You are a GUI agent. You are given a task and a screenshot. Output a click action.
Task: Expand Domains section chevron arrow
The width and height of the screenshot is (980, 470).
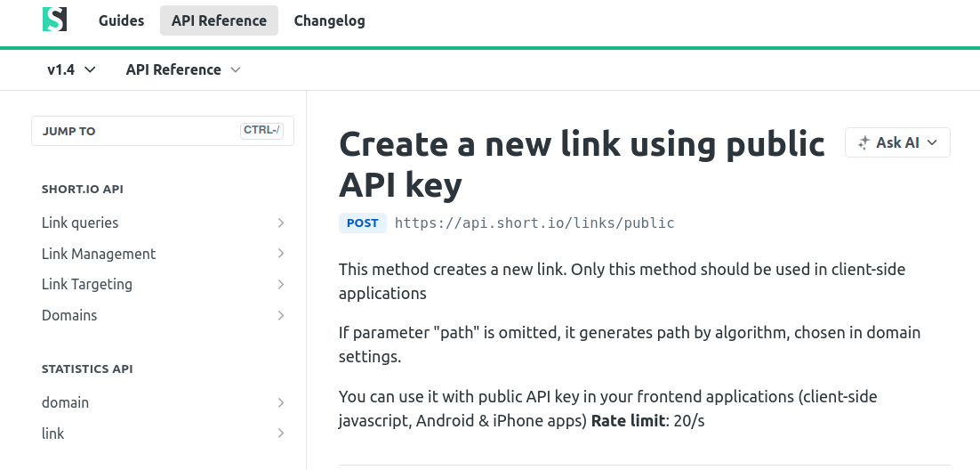click(281, 315)
